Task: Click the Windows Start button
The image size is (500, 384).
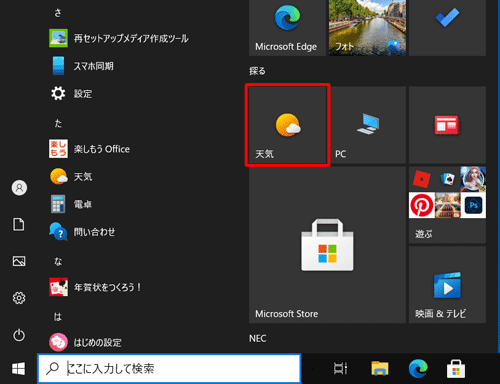Action: tap(19, 369)
